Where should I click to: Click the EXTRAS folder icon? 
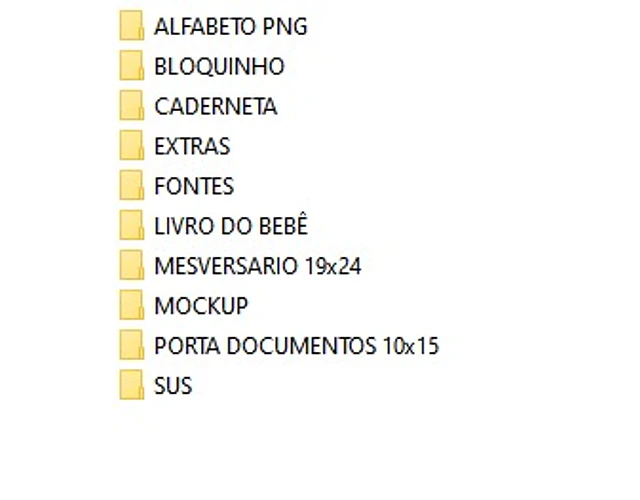click(x=131, y=145)
